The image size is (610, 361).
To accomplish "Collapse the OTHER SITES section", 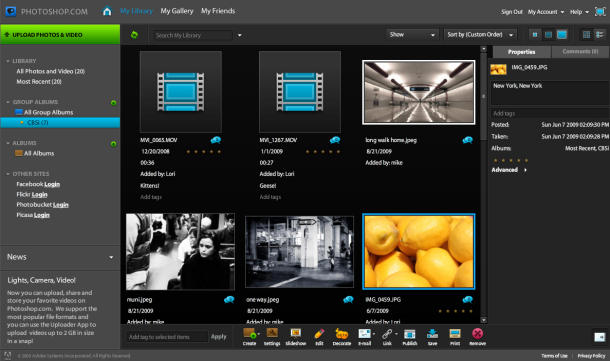I will (8, 174).
